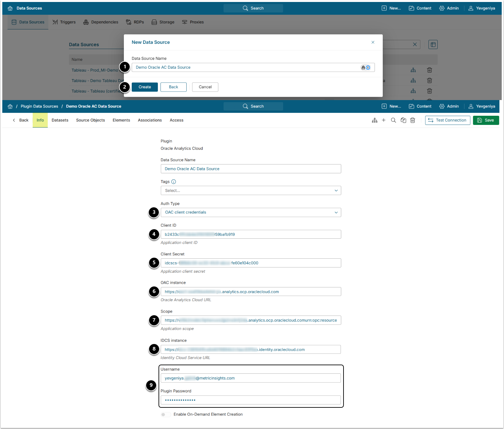Toggle Enable On-Demand Element Creation switch
504x429 pixels.
point(166,415)
